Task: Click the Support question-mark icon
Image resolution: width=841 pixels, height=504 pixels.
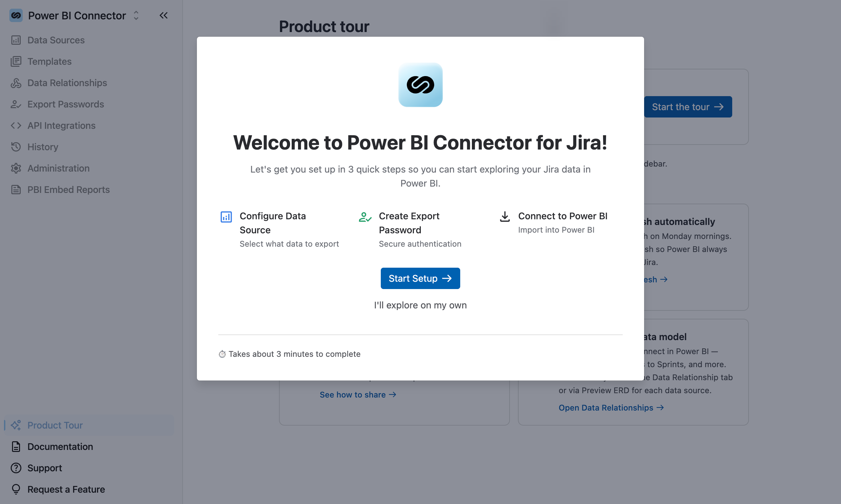Action: coord(16,468)
